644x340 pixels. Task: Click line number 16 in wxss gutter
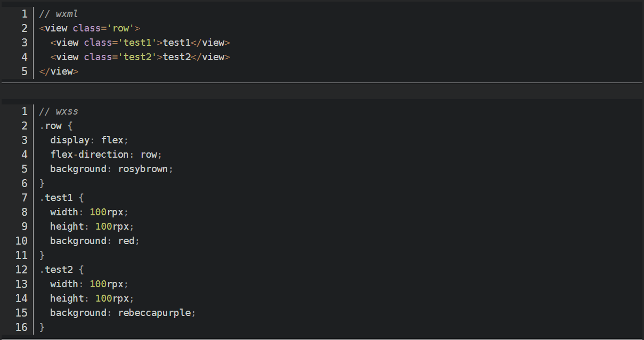click(21, 327)
